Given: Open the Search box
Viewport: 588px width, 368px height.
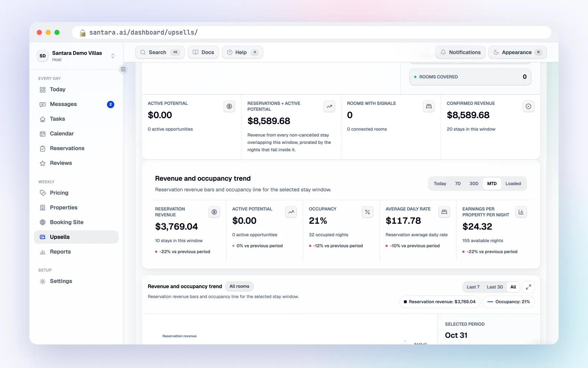Looking at the screenshot, I should pos(160,52).
